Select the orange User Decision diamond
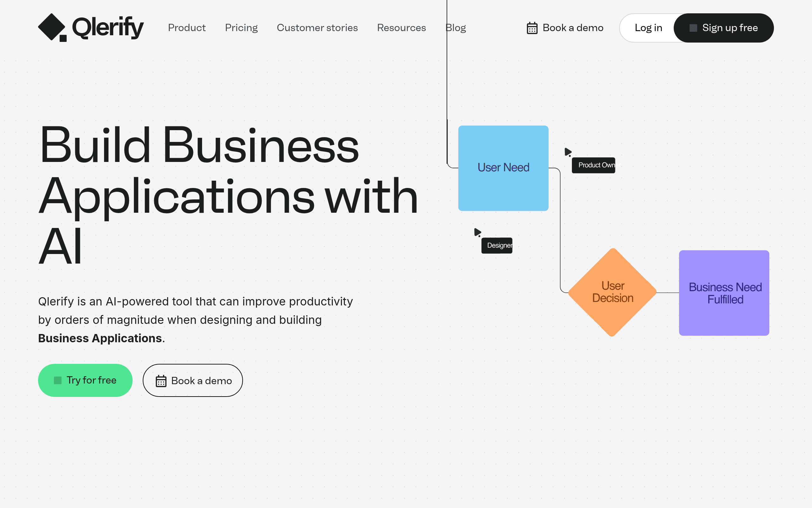 tap(612, 292)
